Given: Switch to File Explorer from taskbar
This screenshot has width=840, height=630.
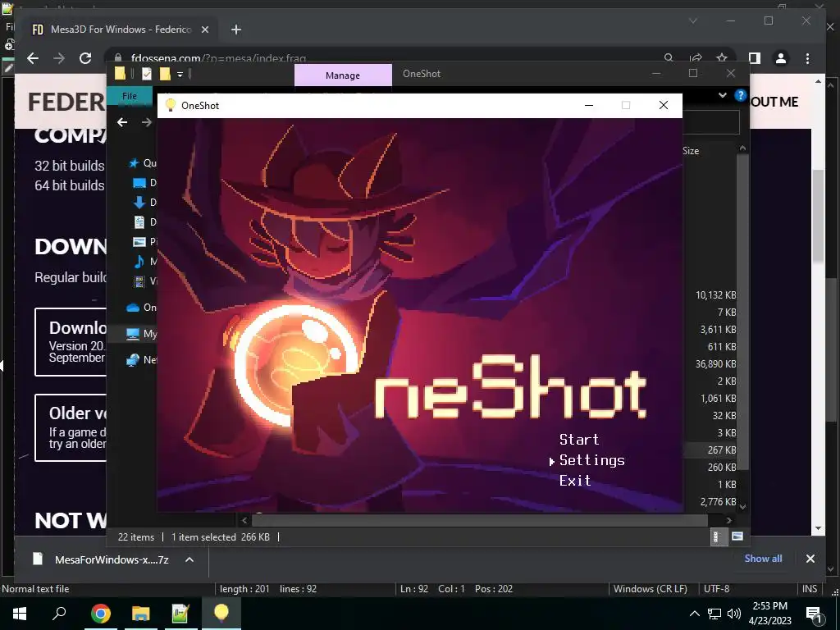Looking at the screenshot, I should [x=141, y=614].
